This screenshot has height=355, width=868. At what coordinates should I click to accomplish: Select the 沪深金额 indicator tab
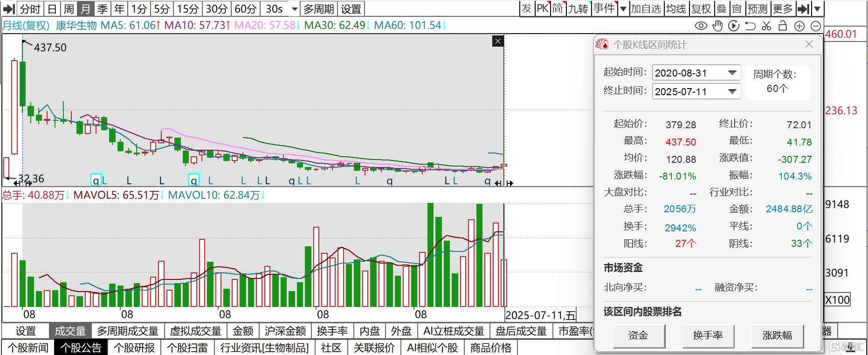(x=285, y=331)
